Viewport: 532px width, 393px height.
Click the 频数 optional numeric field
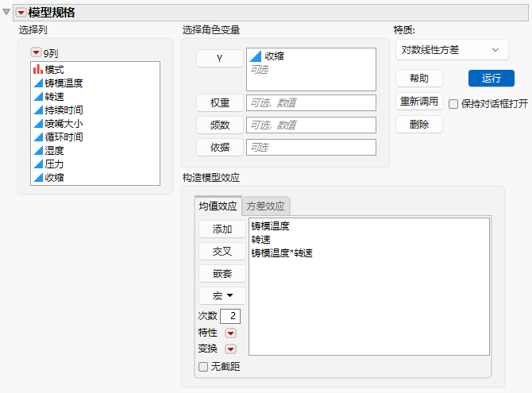(x=311, y=125)
